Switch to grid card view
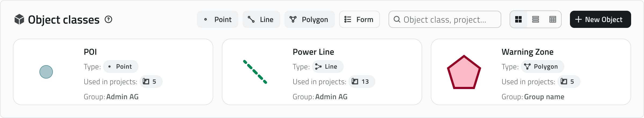Viewport: 644px width, 118px height. pos(518,19)
